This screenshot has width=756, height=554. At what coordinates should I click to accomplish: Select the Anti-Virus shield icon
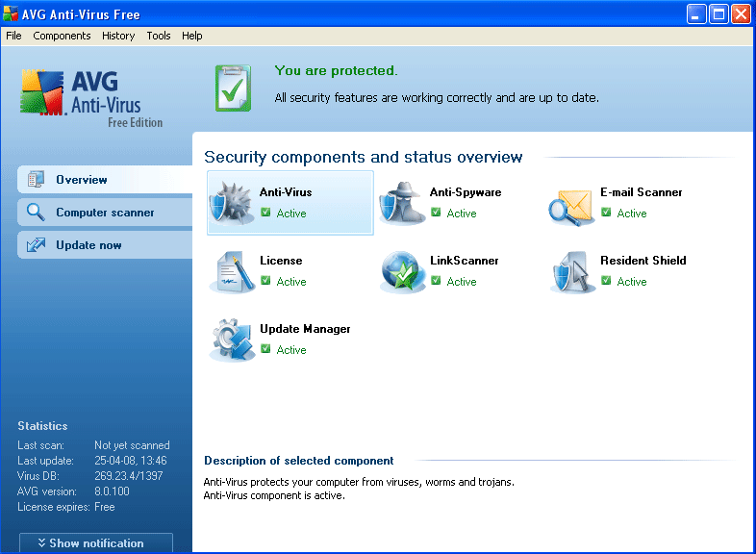tap(232, 203)
